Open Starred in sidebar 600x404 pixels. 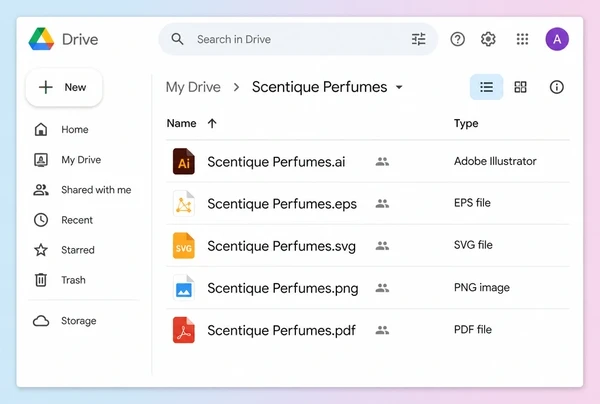[x=64, y=250]
